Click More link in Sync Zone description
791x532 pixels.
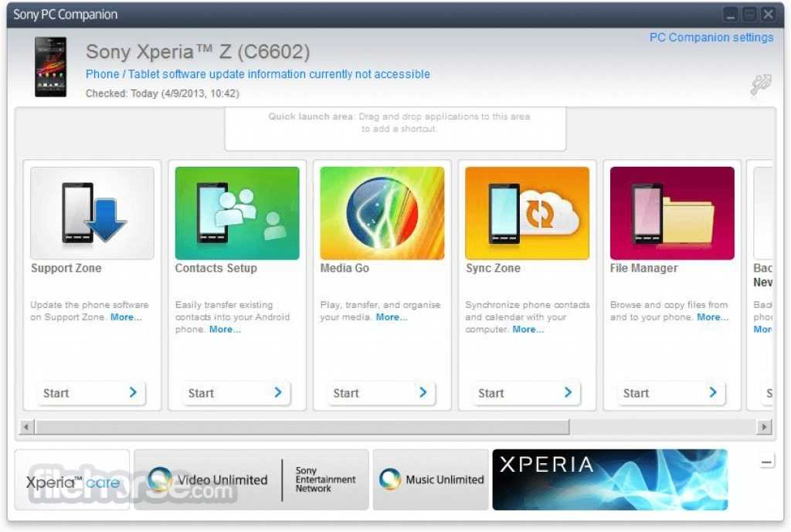[x=528, y=329]
